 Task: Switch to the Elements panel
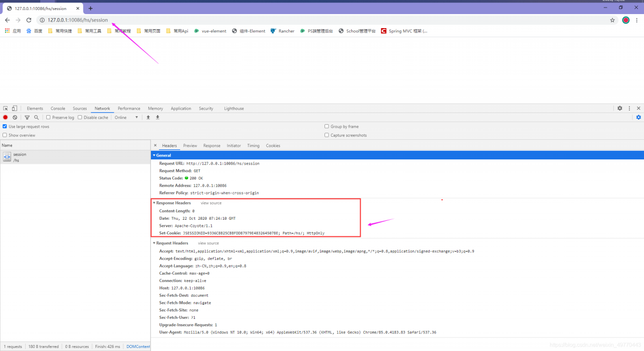pos(35,109)
